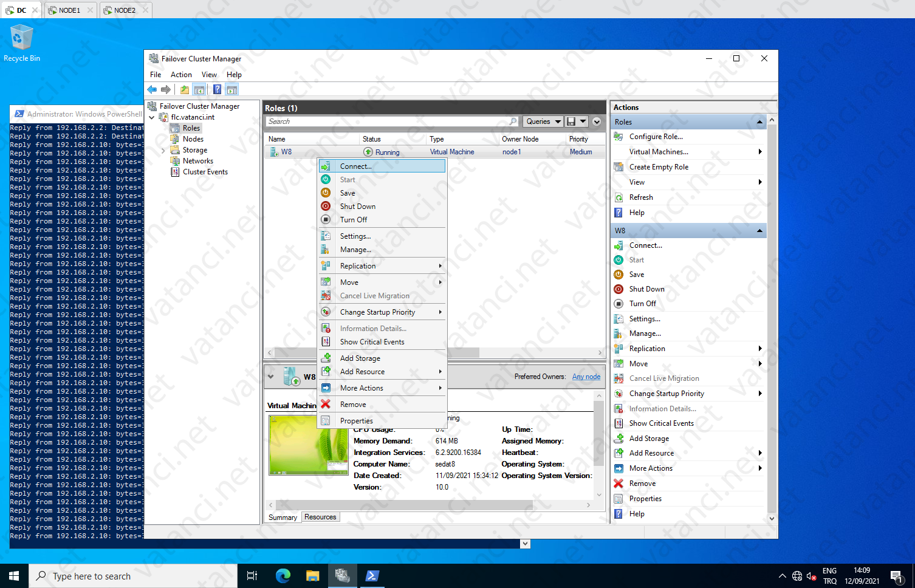Image resolution: width=915 pixels, height=588 pixels.
Task: Switch to the Resources tab
Action: pos(320,517)
